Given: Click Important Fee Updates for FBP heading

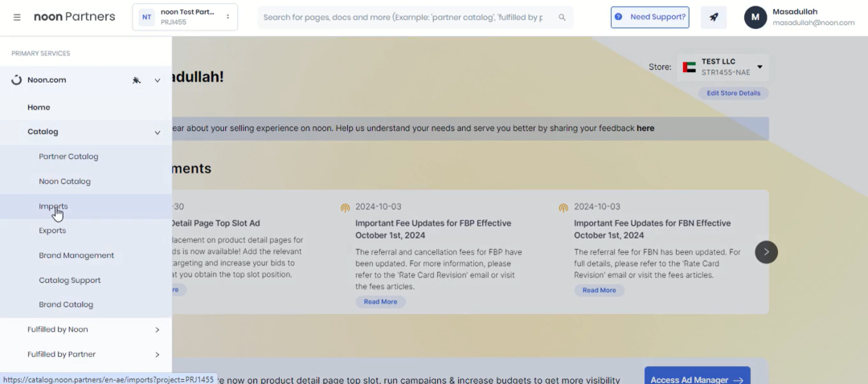Looking at the screenshot, I should (x=433, y=230).
